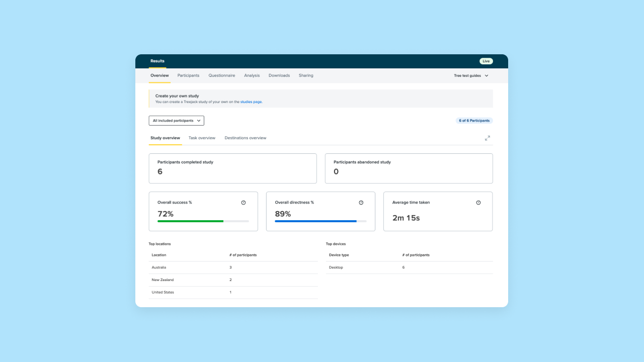View the Destinations overview tab
The width and height of the screenshot is (644, 362).
(246, 138)
